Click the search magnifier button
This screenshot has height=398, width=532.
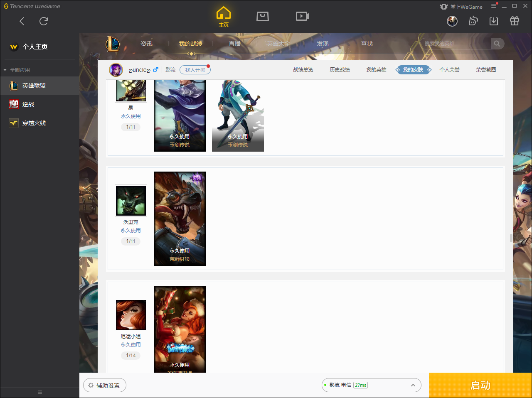[x=497, y=44]
